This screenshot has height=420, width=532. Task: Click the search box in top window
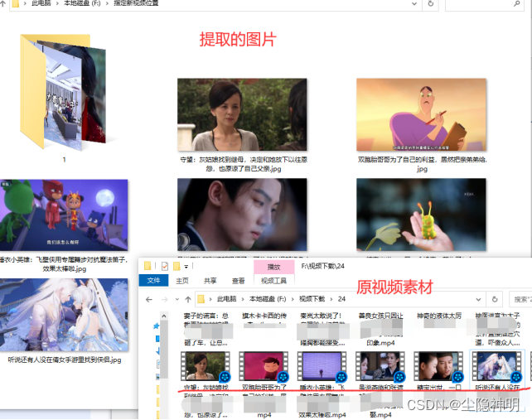pyautogui.click(x=483, y=4)
